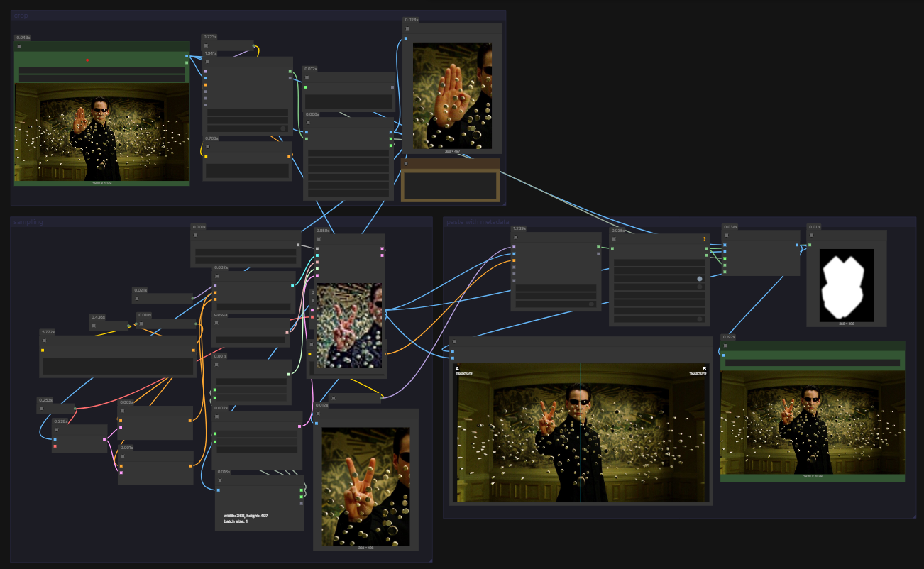The width and height of the screenshot is (924, 569).
Task: Collapse the node timed 0.703s
Action: (x=207, y=147)
